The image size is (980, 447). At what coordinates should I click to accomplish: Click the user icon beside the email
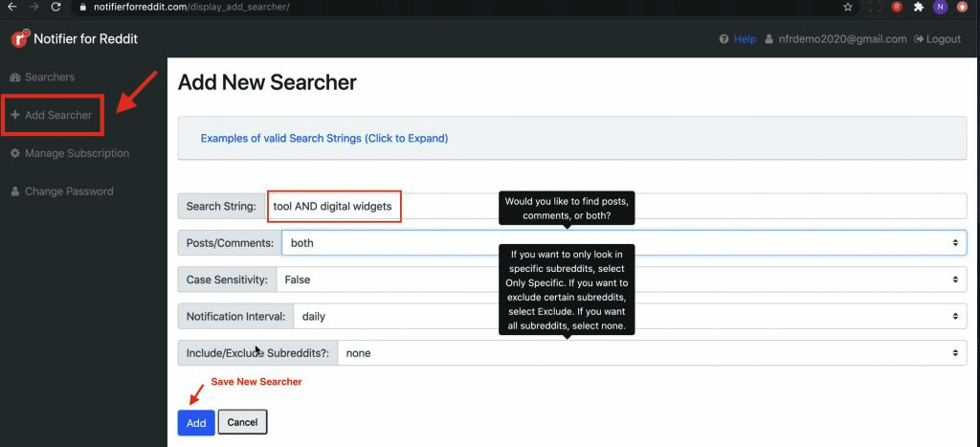(x=768, y=38)
